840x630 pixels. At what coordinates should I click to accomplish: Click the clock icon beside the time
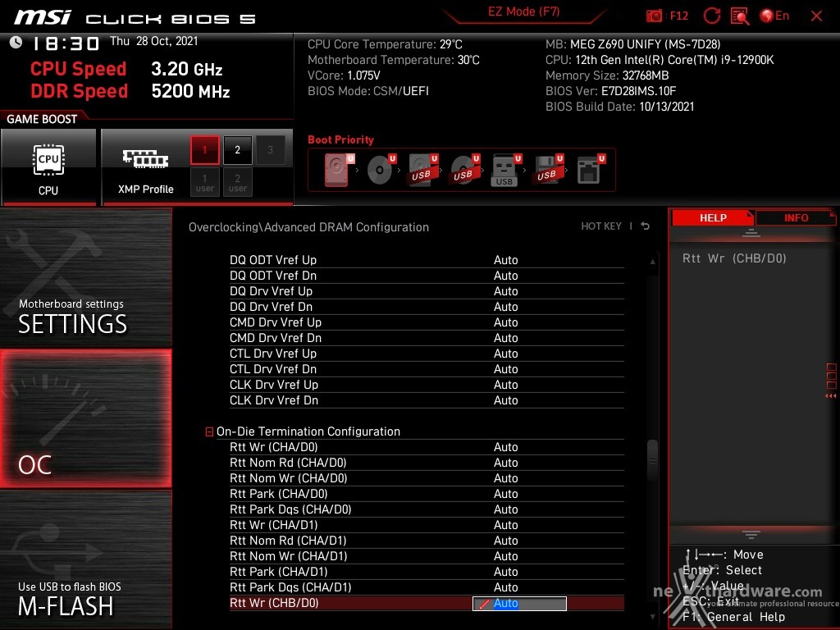(16, 43)
